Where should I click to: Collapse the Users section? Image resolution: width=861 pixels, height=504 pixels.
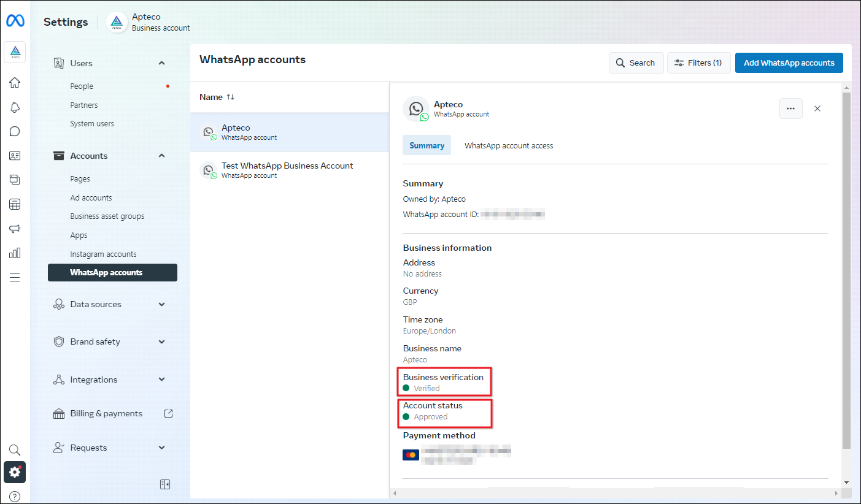point(162,63)
